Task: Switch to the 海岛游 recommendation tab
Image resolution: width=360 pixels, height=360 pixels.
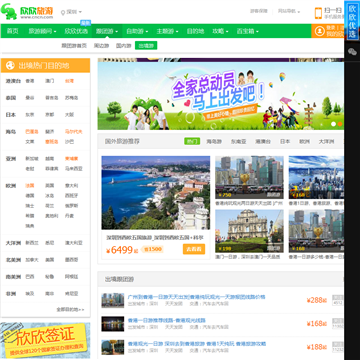Action: click(x=214, y=141)
